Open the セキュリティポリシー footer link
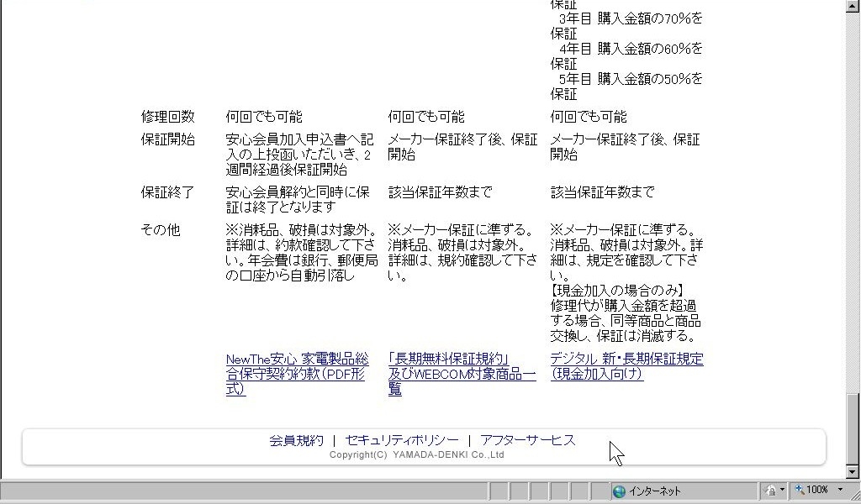This screenshot has height=504, width=861. pyautogui.click(x=402, y=440)
